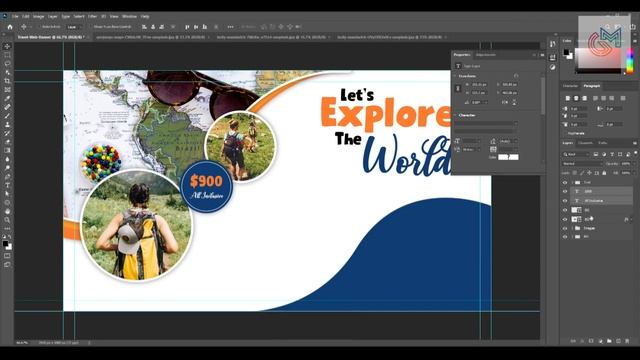Left-align text in Paragraph panel
This screenshot has width=640, height=360.
(x=567, y=98)
